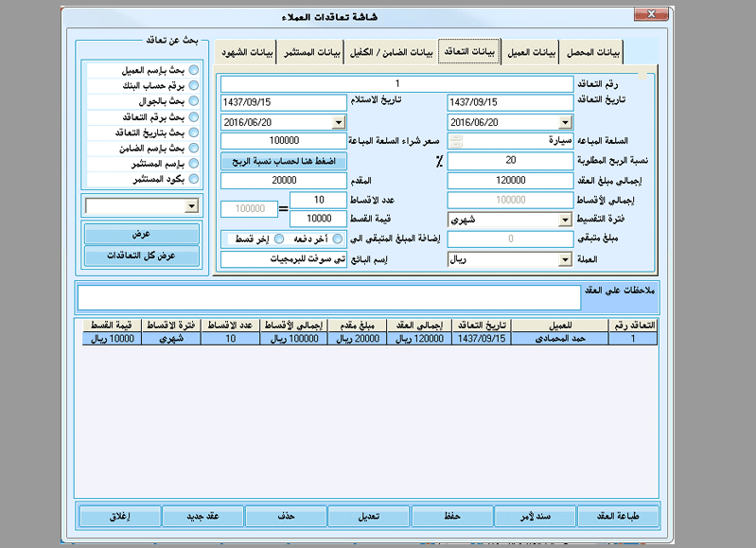Click عقد جديد new contract button

[203, 516]
